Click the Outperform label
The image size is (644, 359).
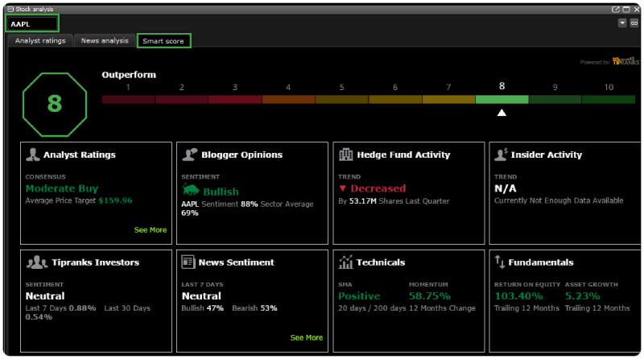tap(129, 75)
